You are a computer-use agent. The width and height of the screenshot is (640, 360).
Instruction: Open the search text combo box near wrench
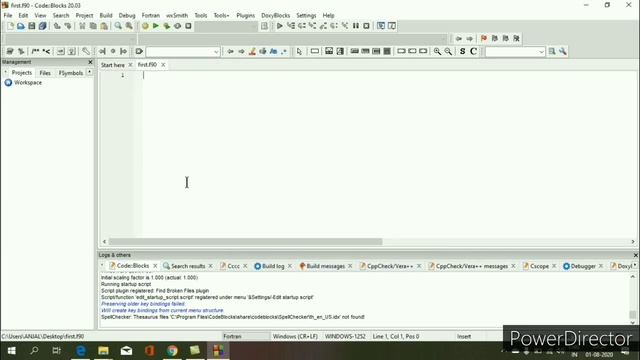click(x=515, y=52)
